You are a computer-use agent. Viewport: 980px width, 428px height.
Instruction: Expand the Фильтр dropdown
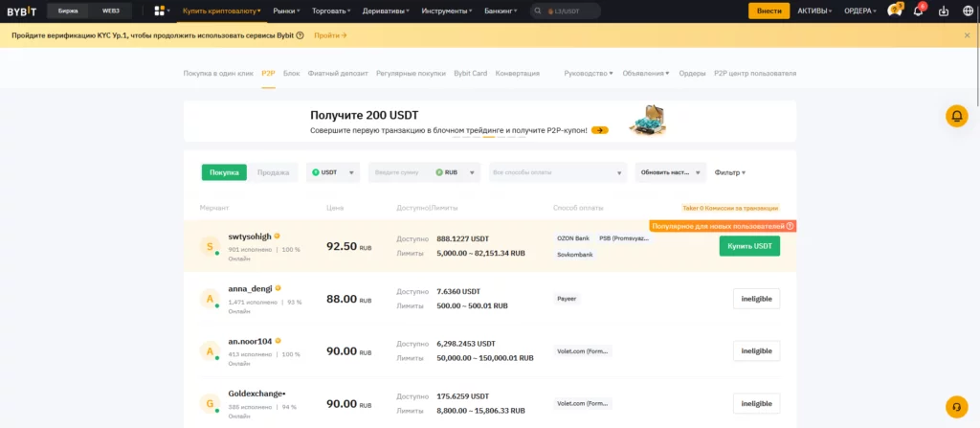click(x=730, y=172)
